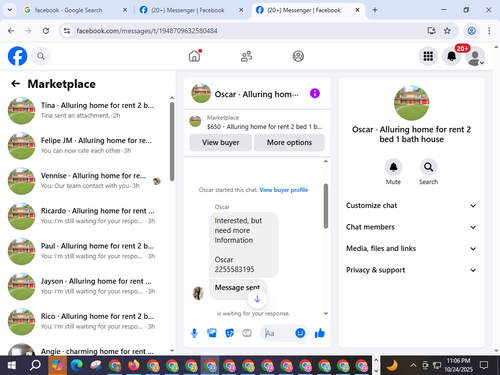
Task: Open Jayson's Alluring home conversation
Action: (85, 286)
